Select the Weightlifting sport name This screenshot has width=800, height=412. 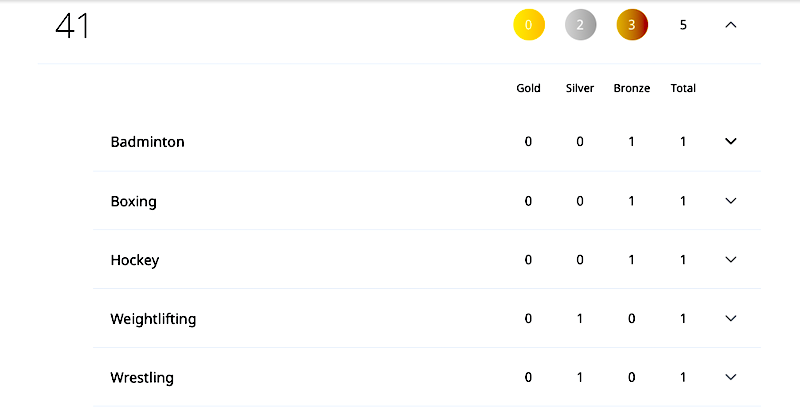point(153,319)
